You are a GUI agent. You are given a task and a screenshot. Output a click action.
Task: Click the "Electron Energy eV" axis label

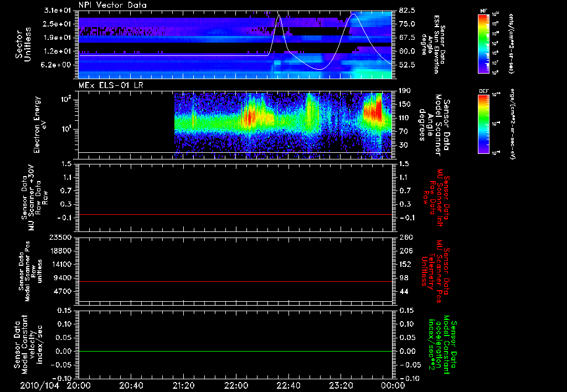pos(40,125)
